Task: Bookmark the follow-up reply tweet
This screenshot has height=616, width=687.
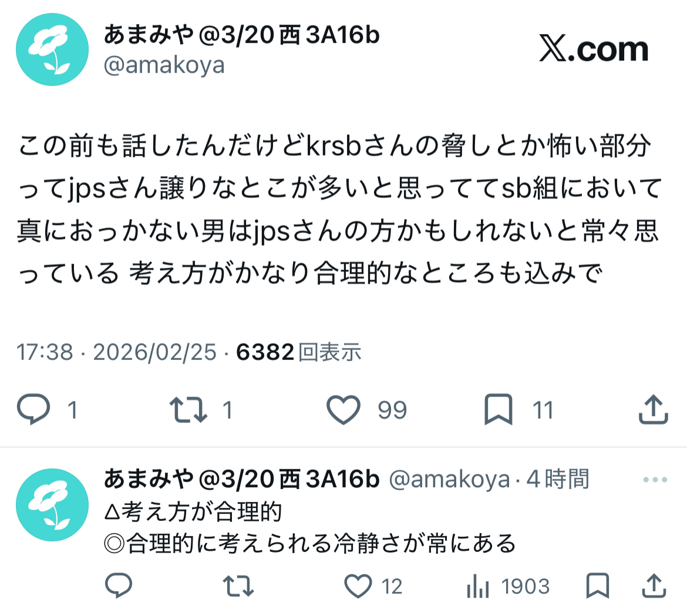Action: (598, 585)
